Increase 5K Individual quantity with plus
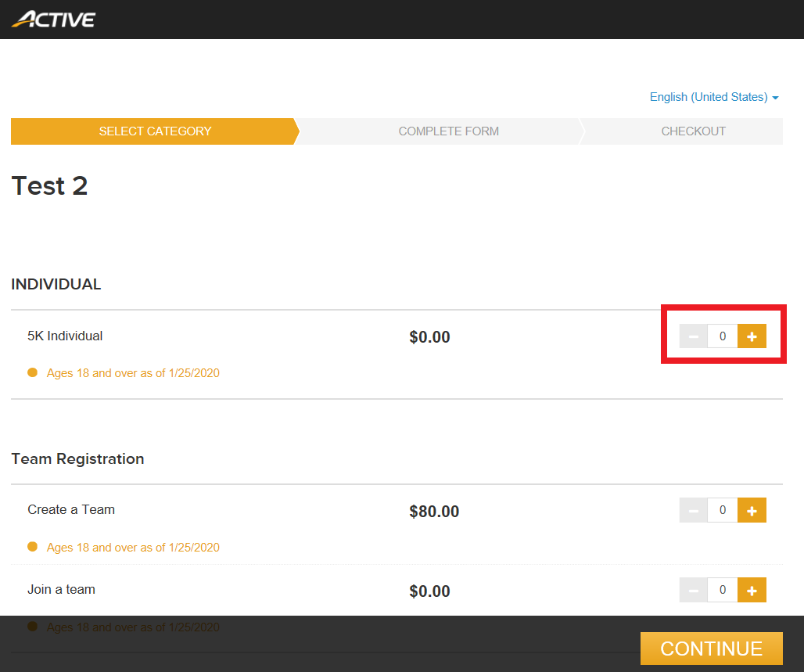Viewport: 804px width, 672px height. [752, 336]
